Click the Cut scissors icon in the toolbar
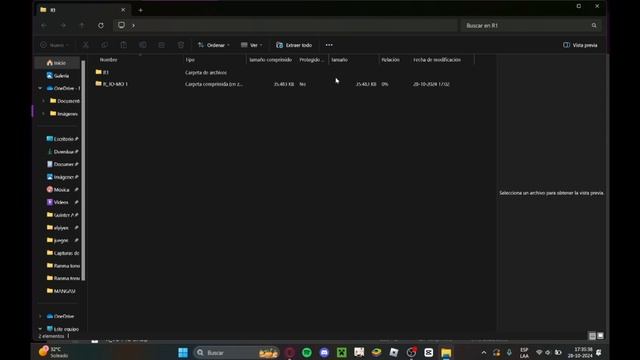Screen dimensions: 640x360 click(x=86, y=45)
